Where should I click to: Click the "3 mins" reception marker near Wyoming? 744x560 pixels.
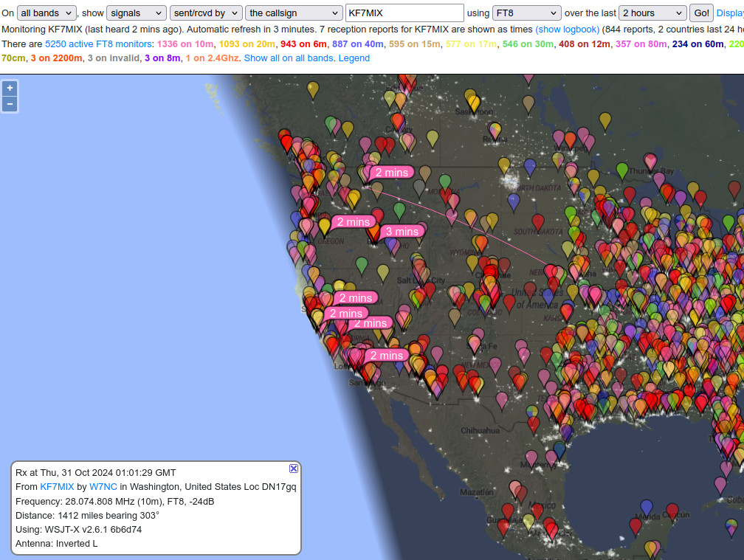[402, 231]
